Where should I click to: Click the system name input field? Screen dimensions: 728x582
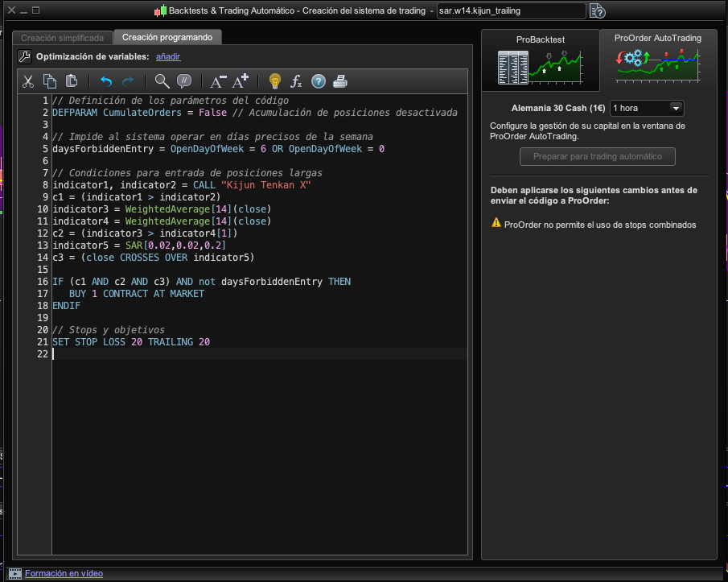[x=511, y=10]
